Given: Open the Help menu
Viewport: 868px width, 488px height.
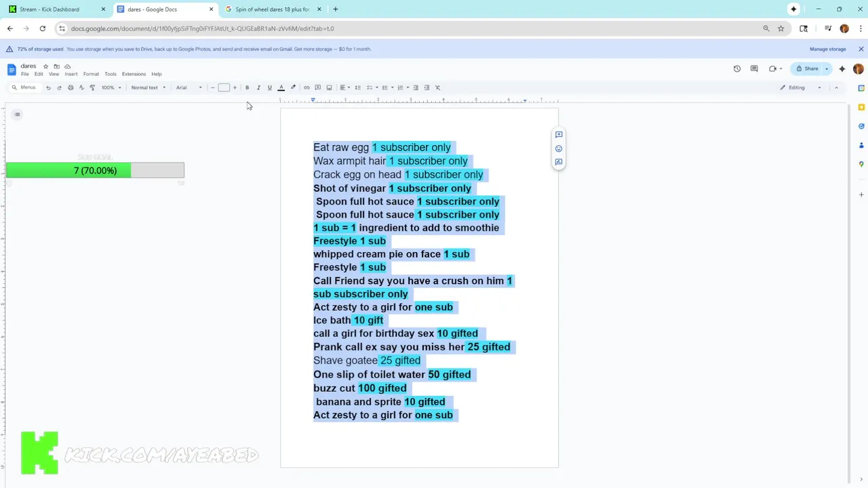Looking at the screenshot, I should 157,74.
